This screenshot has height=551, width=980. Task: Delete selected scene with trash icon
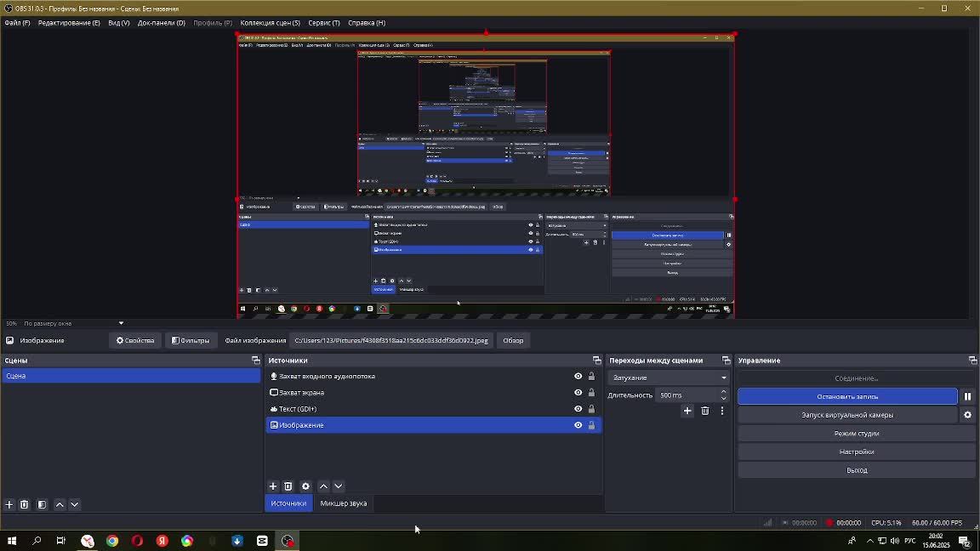[x=25, y=504]
